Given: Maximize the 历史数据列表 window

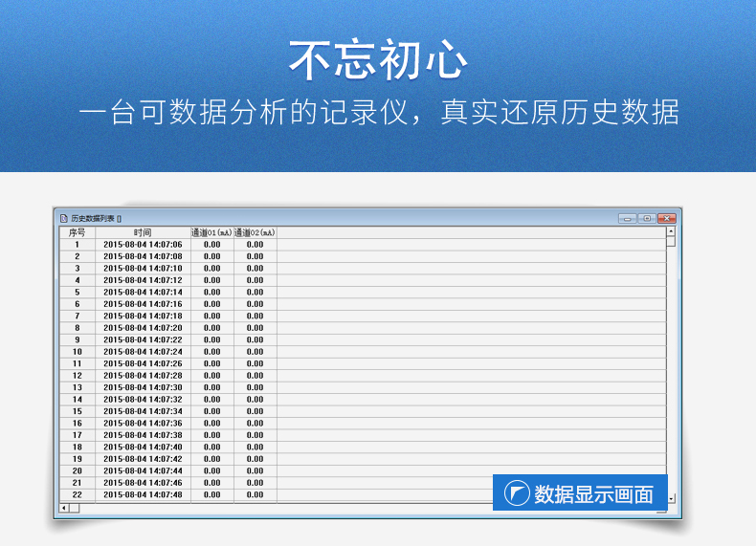Looking at the screenshot, I should click(647, 218).
